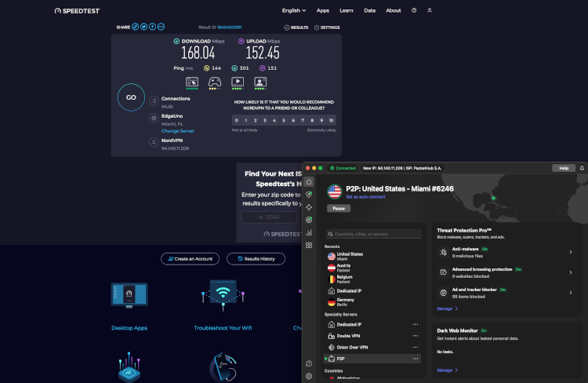Open Dedicated IP specialty server options ellipsis

415,324
